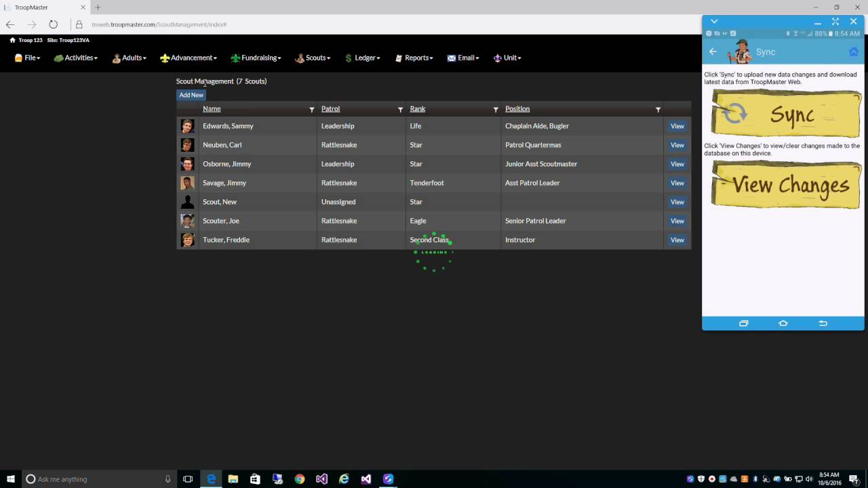
Task: Click Jimmy Osborne's photo thumbnail
Action: coord(188,164)
